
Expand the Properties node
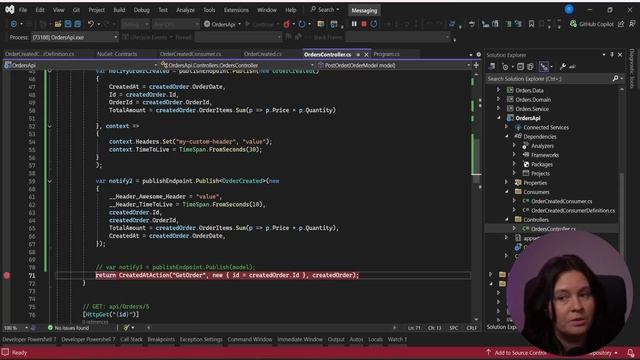[x=507, y=182]
